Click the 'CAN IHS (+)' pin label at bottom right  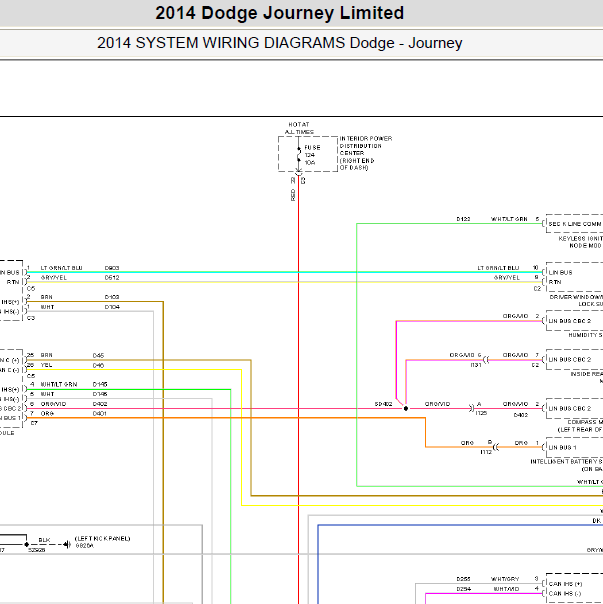pyautogui.click(x=565, y=584)
